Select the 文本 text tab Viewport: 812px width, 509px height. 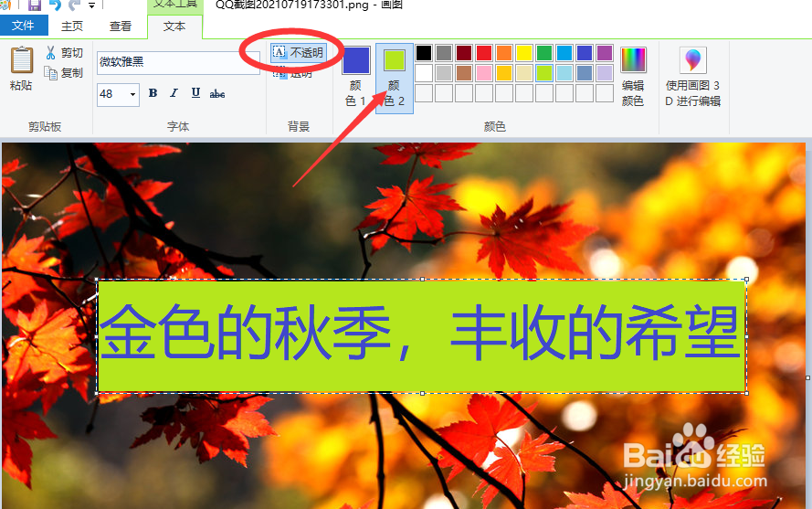click(x=174, y=27)
